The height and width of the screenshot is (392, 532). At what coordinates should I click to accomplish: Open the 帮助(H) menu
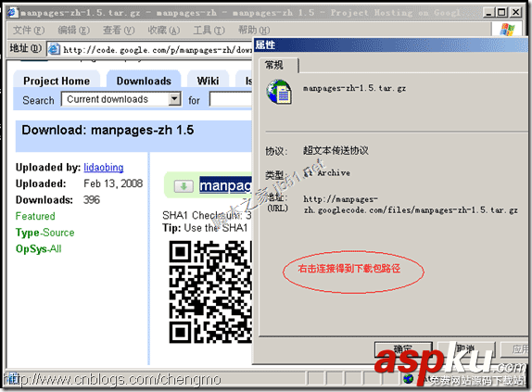coord(254,31)
